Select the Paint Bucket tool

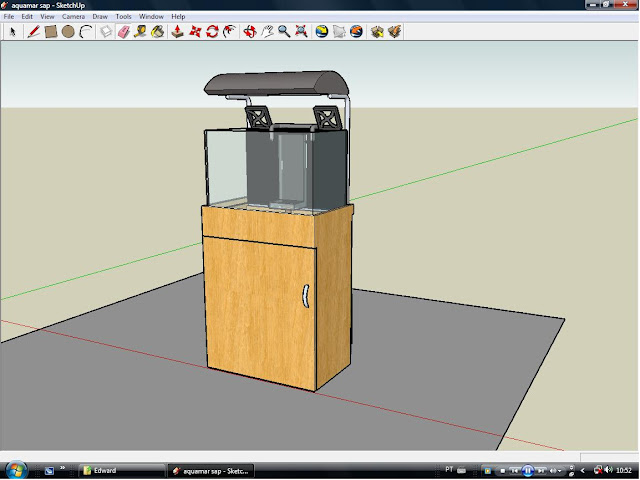158,31
